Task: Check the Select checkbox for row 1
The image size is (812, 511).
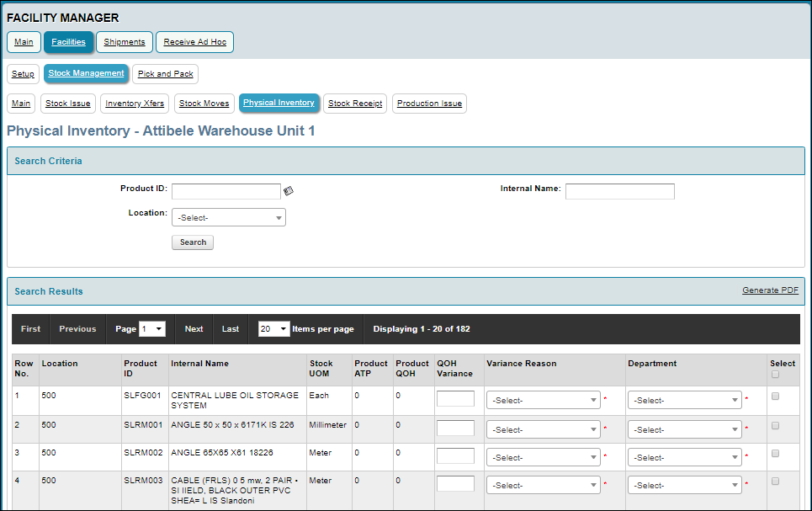Action: 775,397
